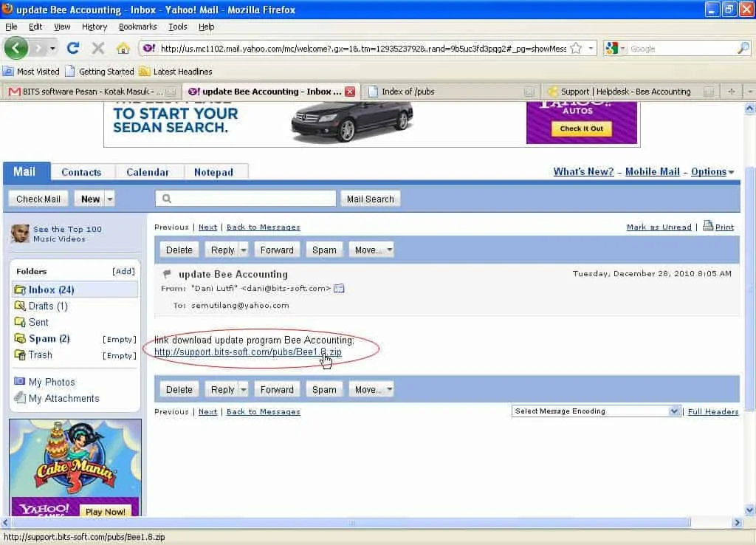This screenshot has width=756, height=545.
Task: Open the Spam folder icon
Action: coord(20,338)
